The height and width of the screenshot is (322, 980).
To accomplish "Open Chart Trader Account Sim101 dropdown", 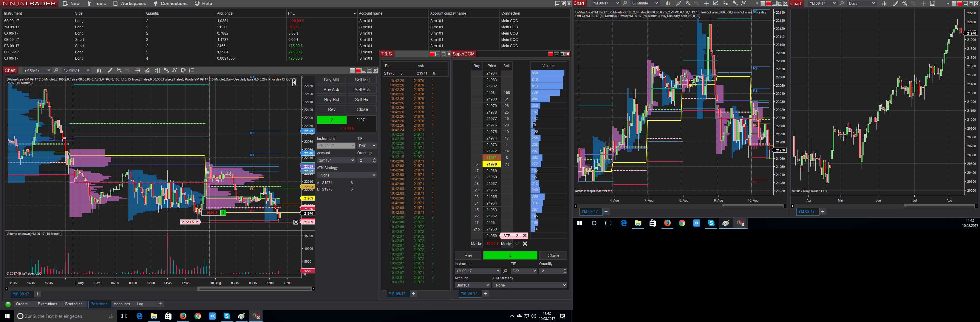I will point(336,160).
